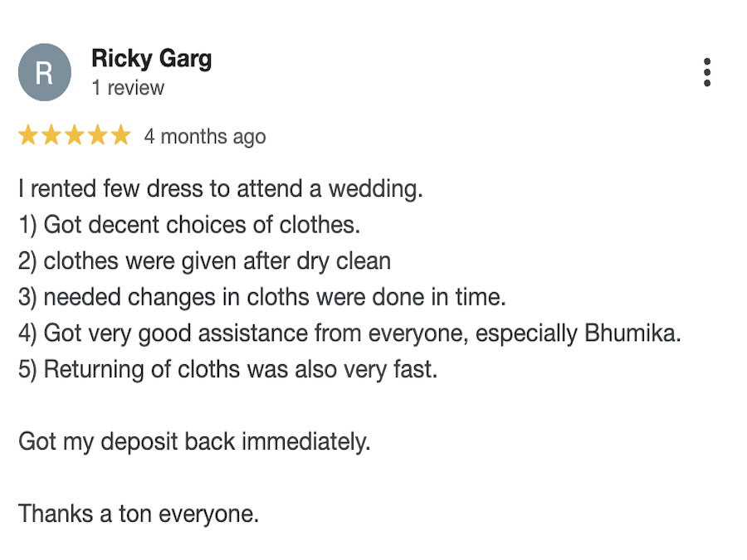The height and width of the screenshot is (560, 747).
Task: Click the "1 review" count link
Action: 128,88
